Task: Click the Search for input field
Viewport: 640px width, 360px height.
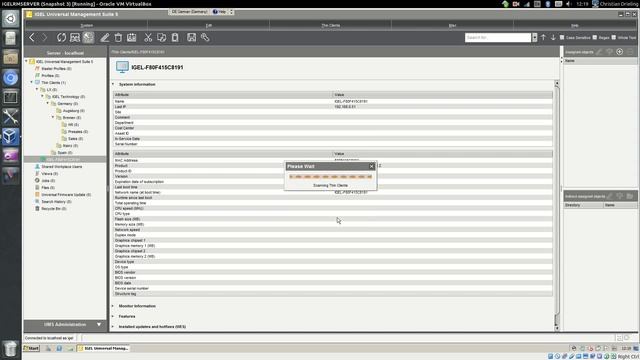Action: click(498, 38)
